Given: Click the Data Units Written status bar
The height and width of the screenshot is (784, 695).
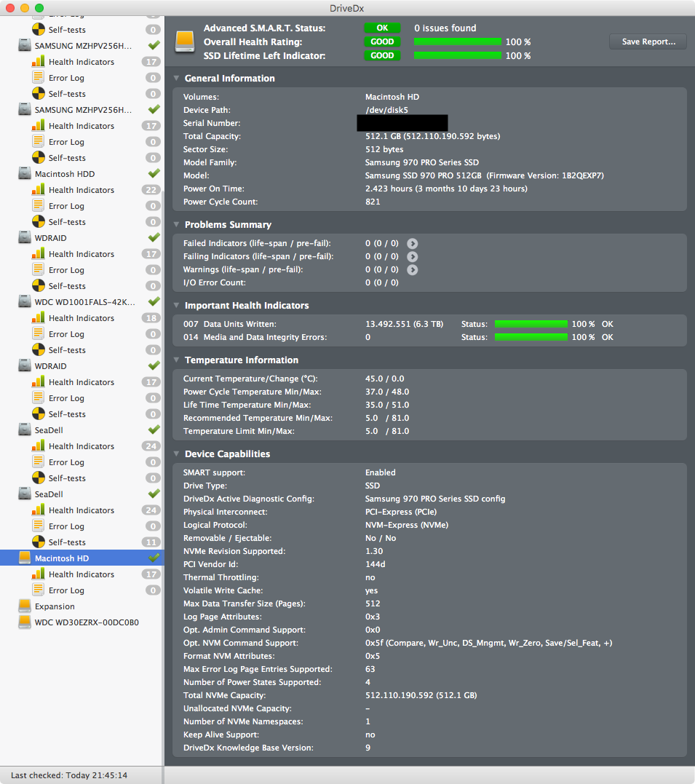Looking at the screenshot, I should click(x=531, y=324).
